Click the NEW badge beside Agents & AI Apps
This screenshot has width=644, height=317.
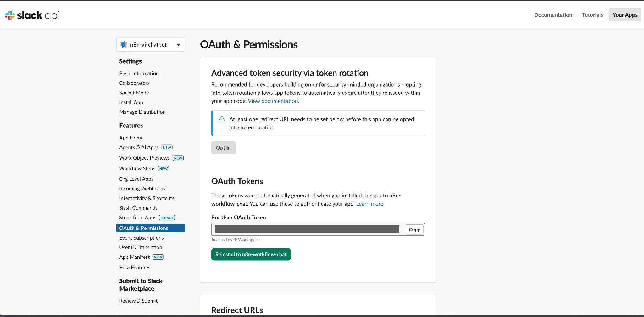[167, 148]
